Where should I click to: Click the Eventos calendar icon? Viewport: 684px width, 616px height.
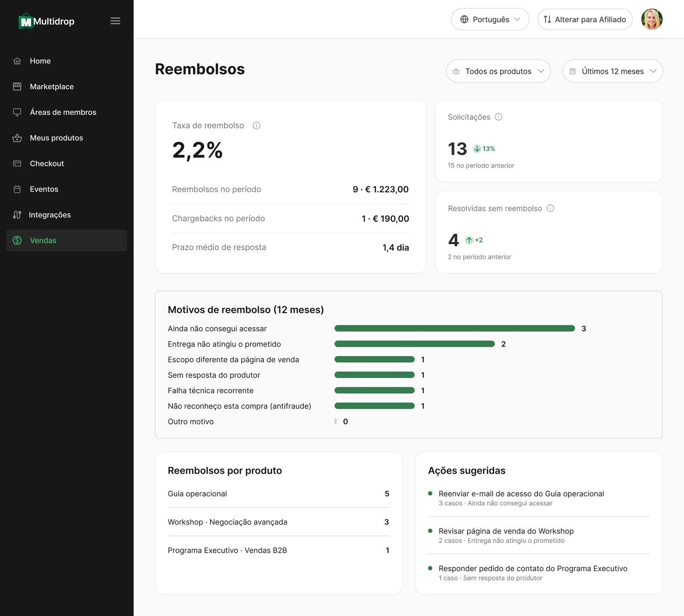[x=17, y=189]
